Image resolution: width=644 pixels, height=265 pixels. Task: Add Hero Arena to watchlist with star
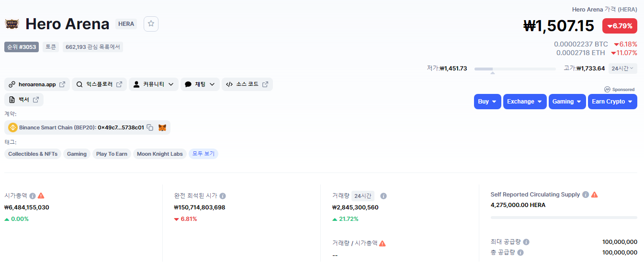pyautogui.click(x=151, y=23)
